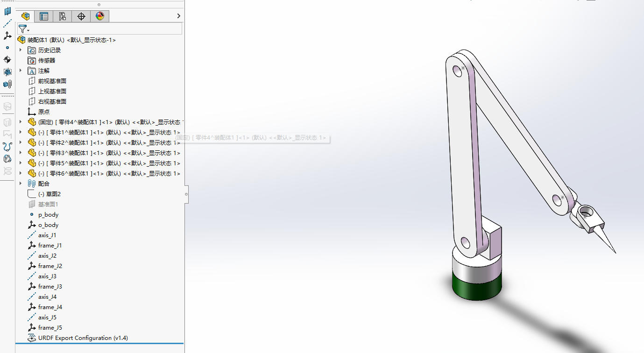
Task: Expand the 零件3^装配体1 component
Action: [21, 153]
